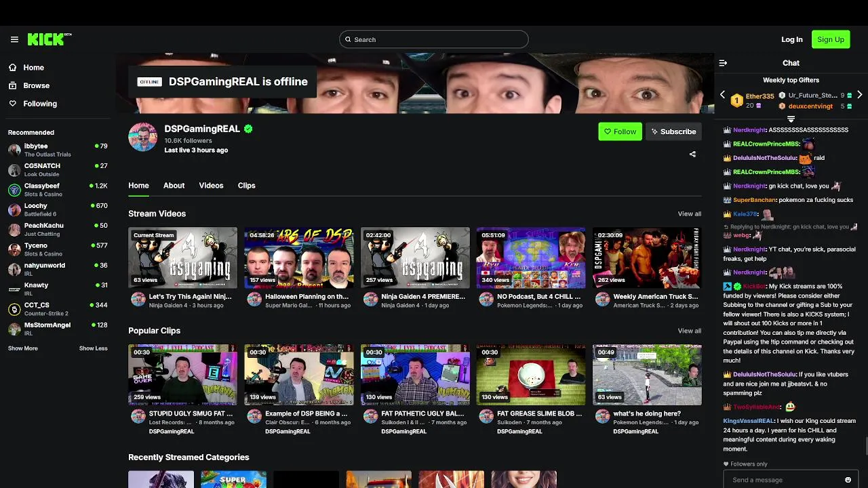This screenshot has height=488, width=868.
Task: Focus the Search input field
Action: (434, 39)
